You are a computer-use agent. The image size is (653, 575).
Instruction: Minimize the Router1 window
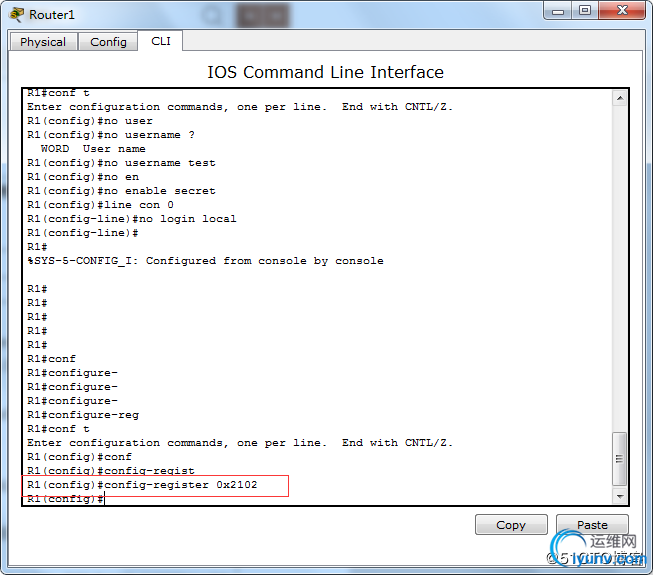tap(558, 11)
